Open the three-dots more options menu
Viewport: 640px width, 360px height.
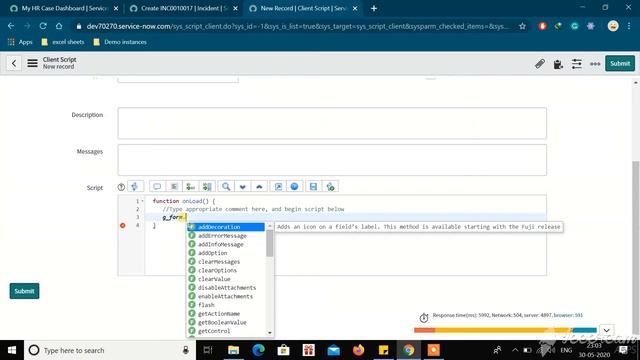[x=595, y=64]
